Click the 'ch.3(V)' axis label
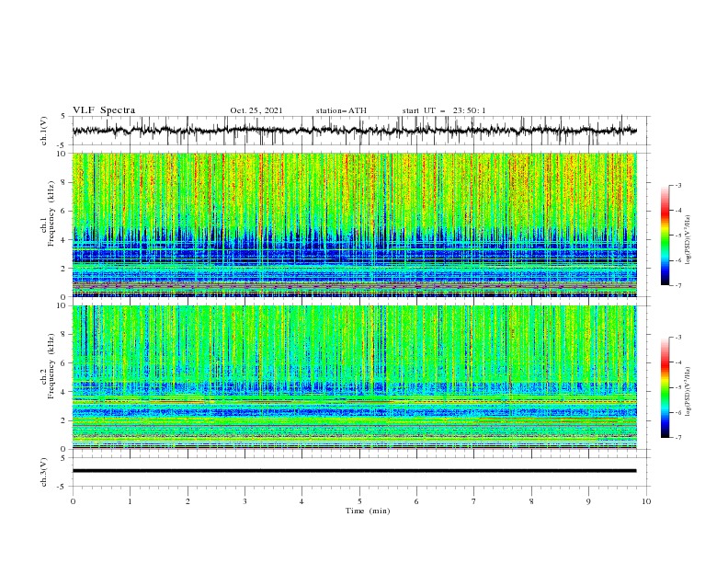 (x=44, y=472)
